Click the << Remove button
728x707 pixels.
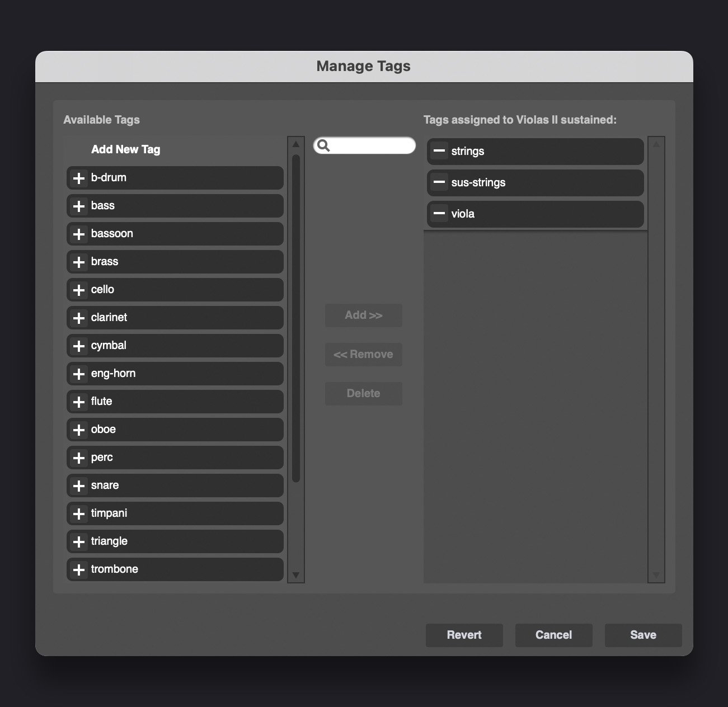point(364,355)
